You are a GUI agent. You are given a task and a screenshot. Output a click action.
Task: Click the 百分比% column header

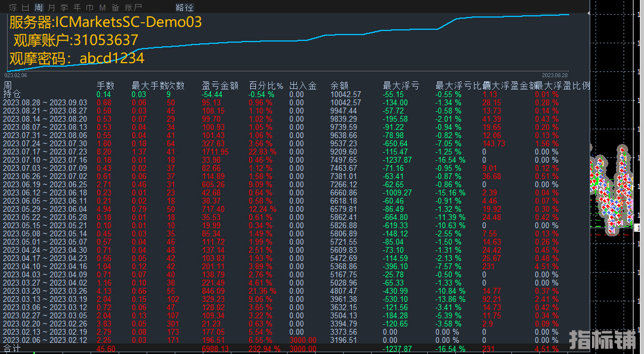coord(266,85)
